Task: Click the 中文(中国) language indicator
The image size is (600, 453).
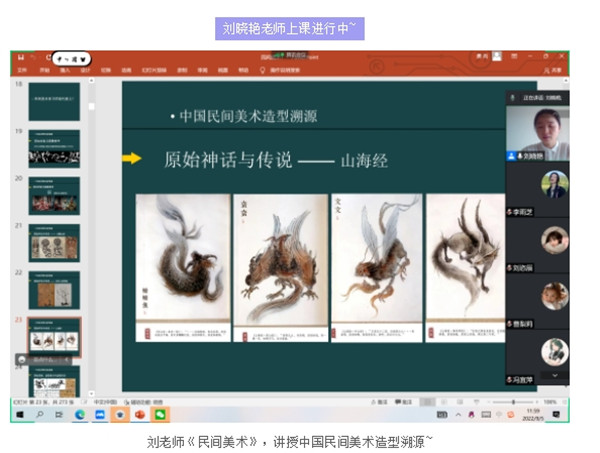Action: point(105,402)
